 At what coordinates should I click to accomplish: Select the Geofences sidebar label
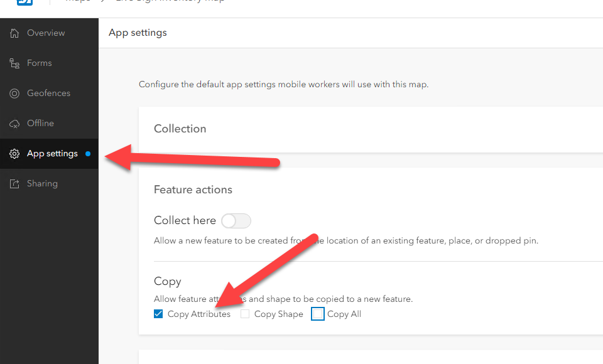pos(48,94)
